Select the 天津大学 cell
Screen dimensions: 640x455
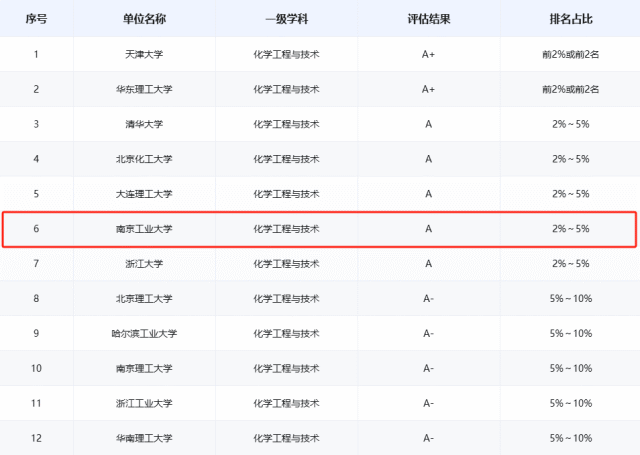[144, 54]
